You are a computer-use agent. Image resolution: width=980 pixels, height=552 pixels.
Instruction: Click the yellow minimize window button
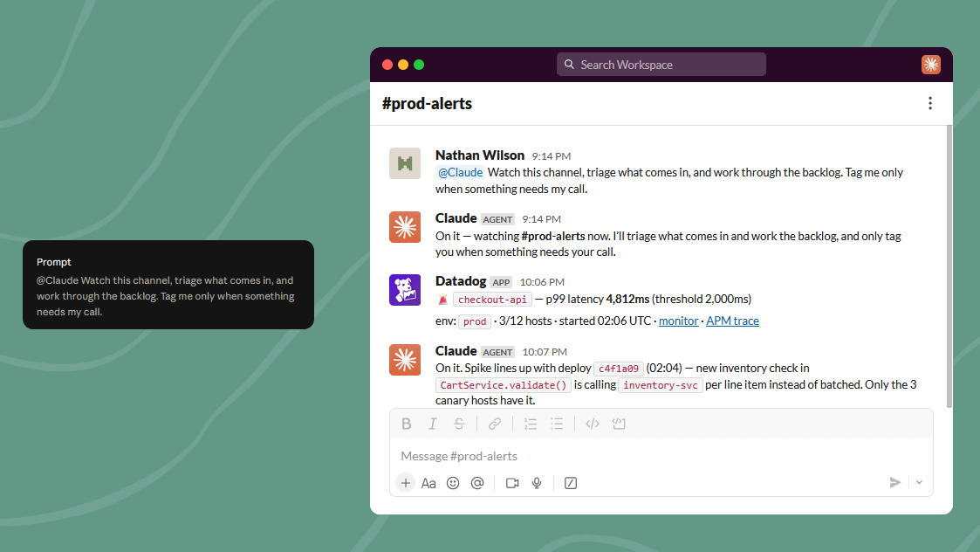pyautogui.click(x=403, y=65)
